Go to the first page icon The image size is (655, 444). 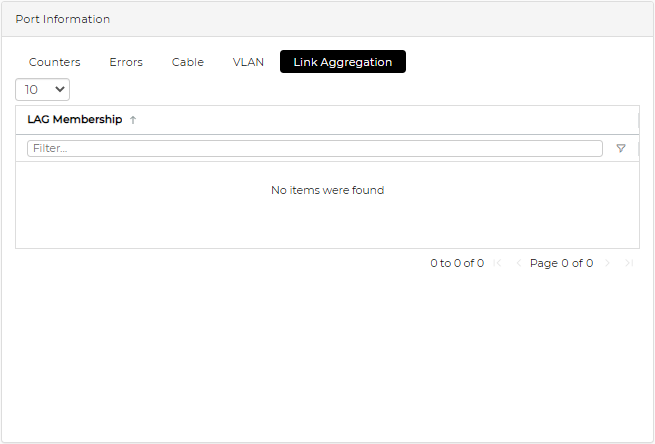point(498,263)
